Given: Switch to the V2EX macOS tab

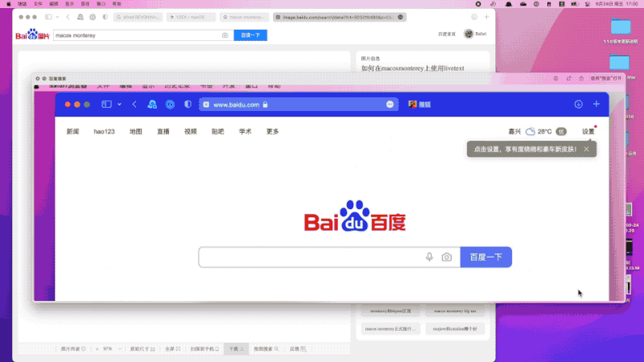Looking at the screenshot, I should (x=191, y=17).
